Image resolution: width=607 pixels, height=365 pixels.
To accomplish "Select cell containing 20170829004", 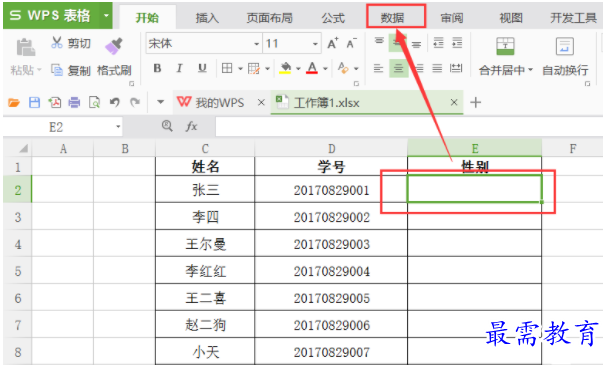I will tap(331, 270).
